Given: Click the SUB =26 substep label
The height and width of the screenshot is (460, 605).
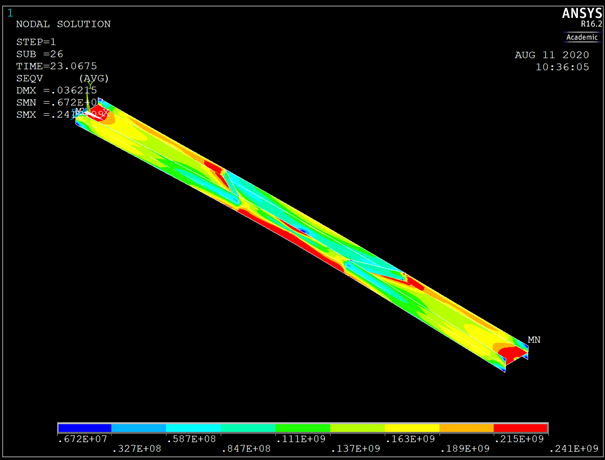Looking at the screenshot, I should (x=40, y=53).
